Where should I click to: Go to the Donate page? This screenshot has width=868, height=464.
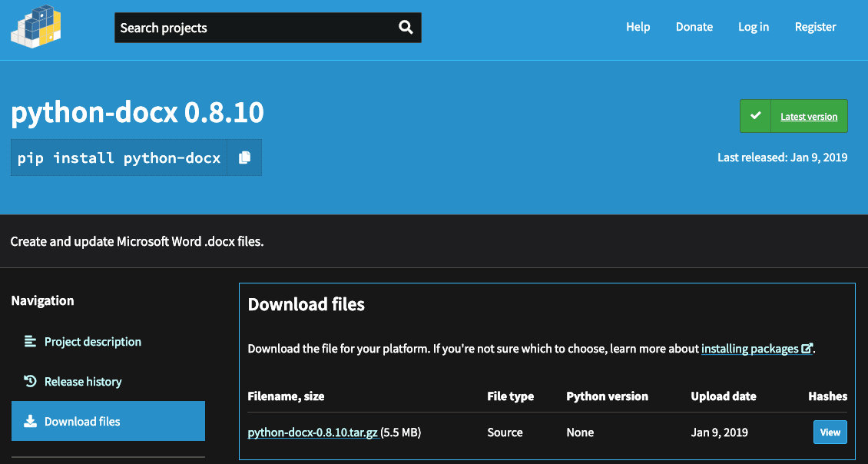pos(694,27)
